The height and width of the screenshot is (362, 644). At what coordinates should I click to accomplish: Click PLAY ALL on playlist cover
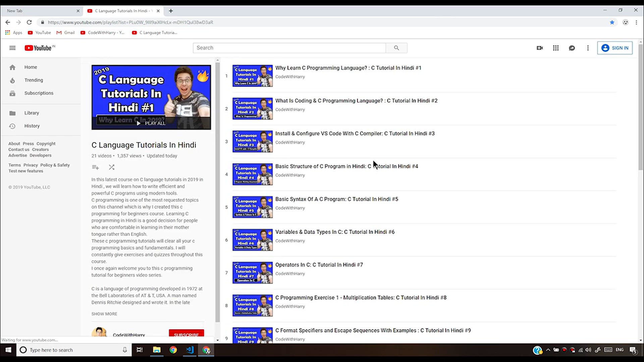pos(151,123)
